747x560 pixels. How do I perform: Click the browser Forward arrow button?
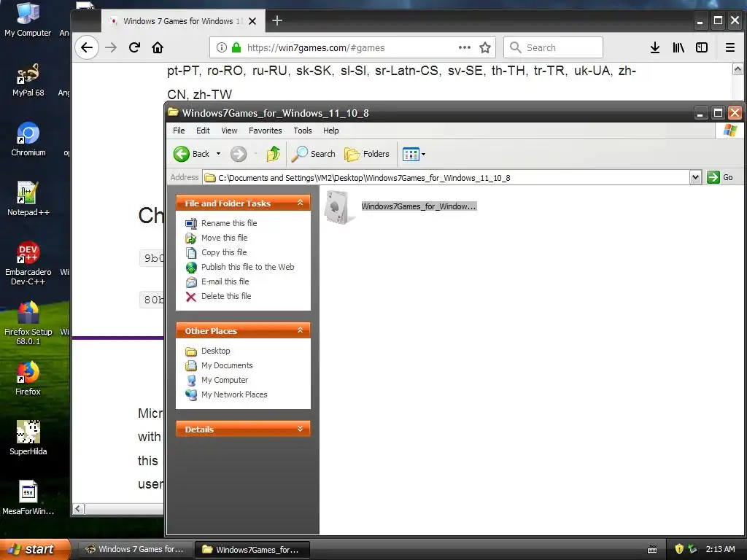click(111, 47)
